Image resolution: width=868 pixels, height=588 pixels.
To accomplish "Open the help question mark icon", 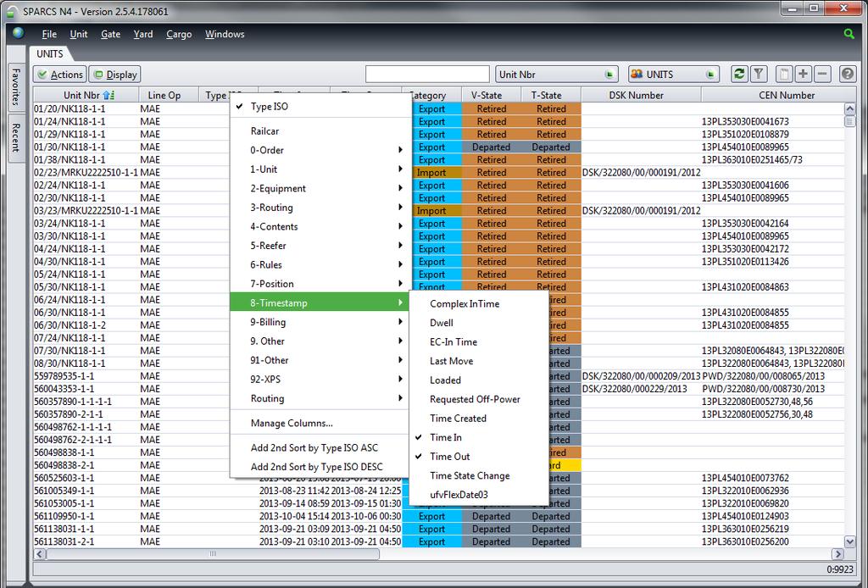I will (x=847, y=74).
